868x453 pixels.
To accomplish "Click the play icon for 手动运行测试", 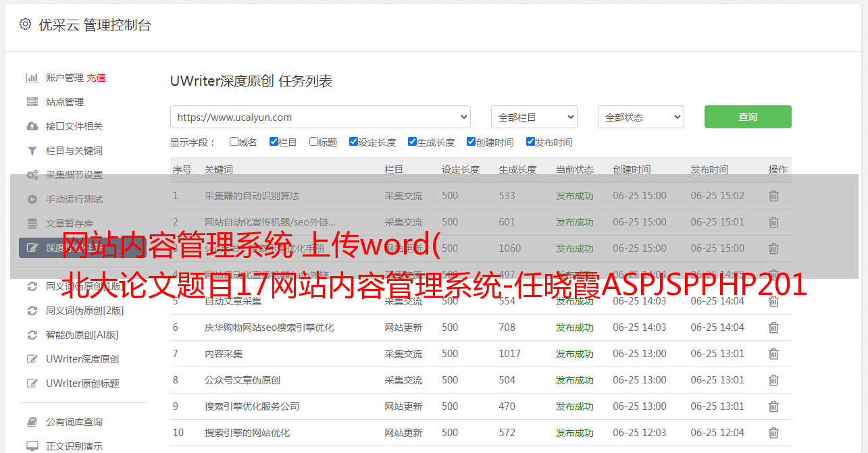I will coord(32,199).
